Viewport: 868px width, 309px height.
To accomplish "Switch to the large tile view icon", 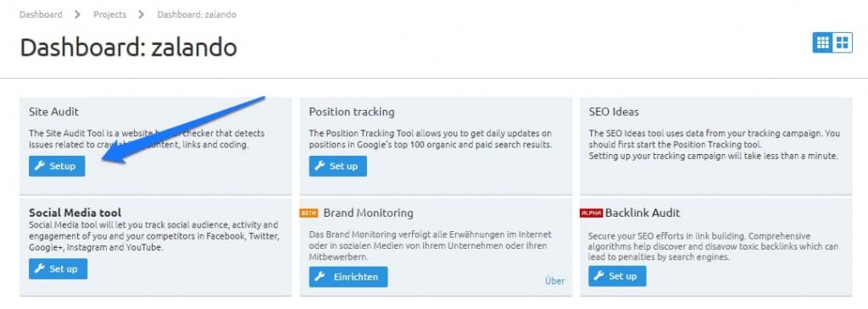I will coord(843,42).
